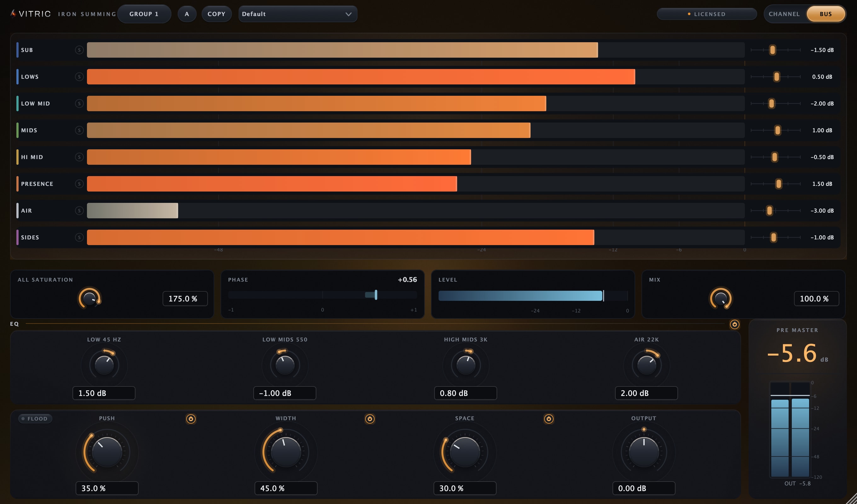Adjust the AIR gain slider handle
857x504 pixels.
point(770,210)
